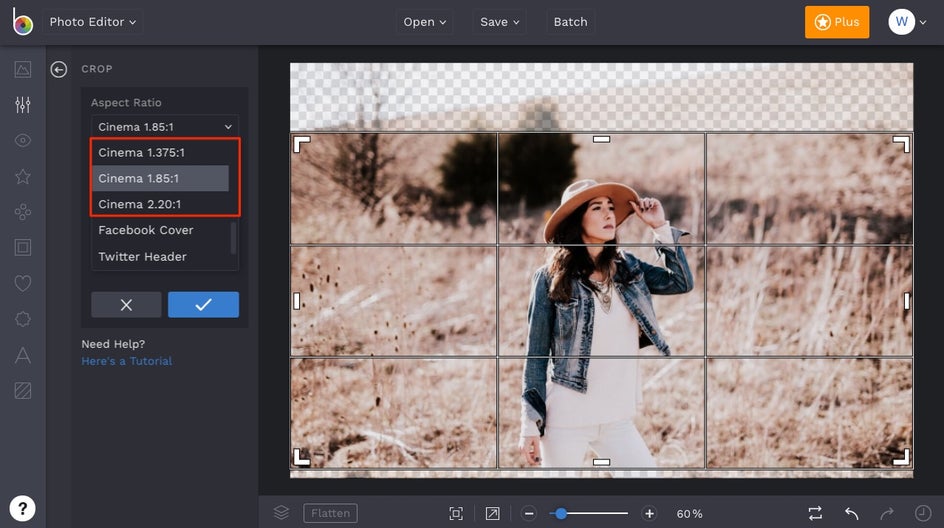
Task: Open the Frames sidebar icon
Action: 23,247
